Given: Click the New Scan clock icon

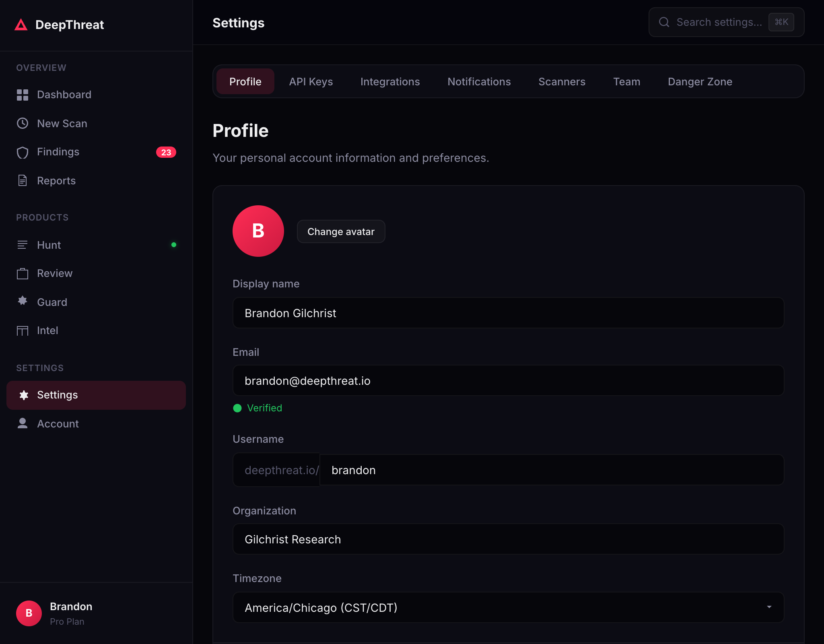Looking at the screenshot, I should [x=23, y=123].
